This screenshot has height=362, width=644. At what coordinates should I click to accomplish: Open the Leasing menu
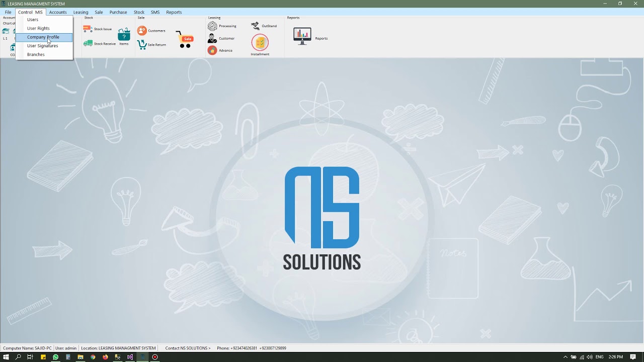coord(80,12)
